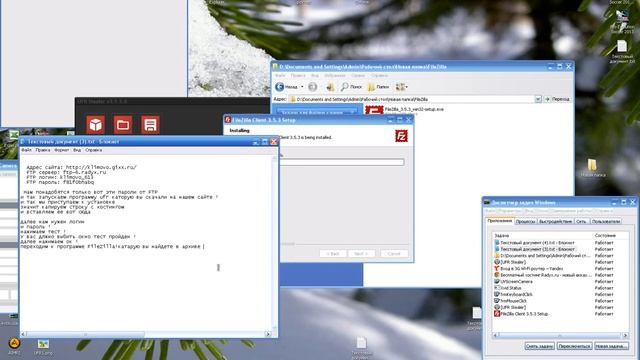Viewport: 640px width, 360px height.
Task: Click Notepad horizontal scrollbar left arrow
Action: point(23,334)
